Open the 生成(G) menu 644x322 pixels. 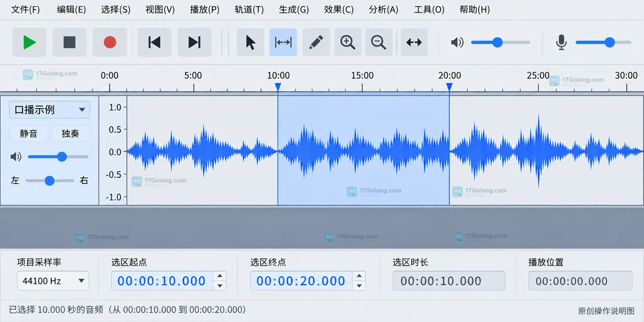tap(294, 10)
